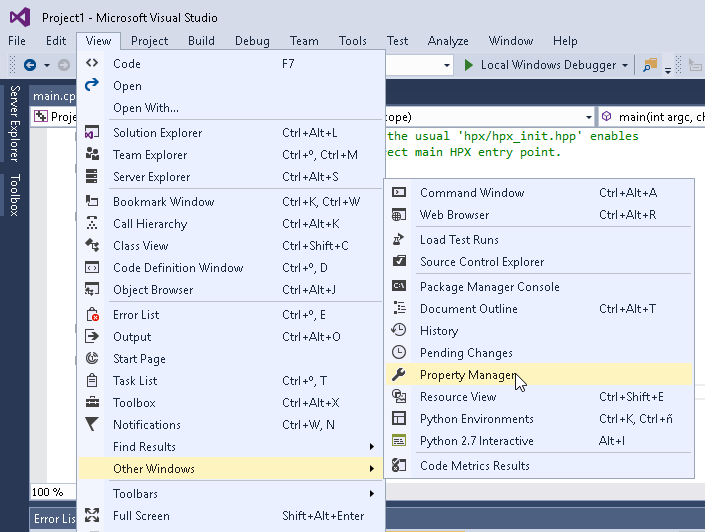Viewport: 705px width, 532px height.
Task: Open the Toolbox side tab
Action: (x=15, y=195)
